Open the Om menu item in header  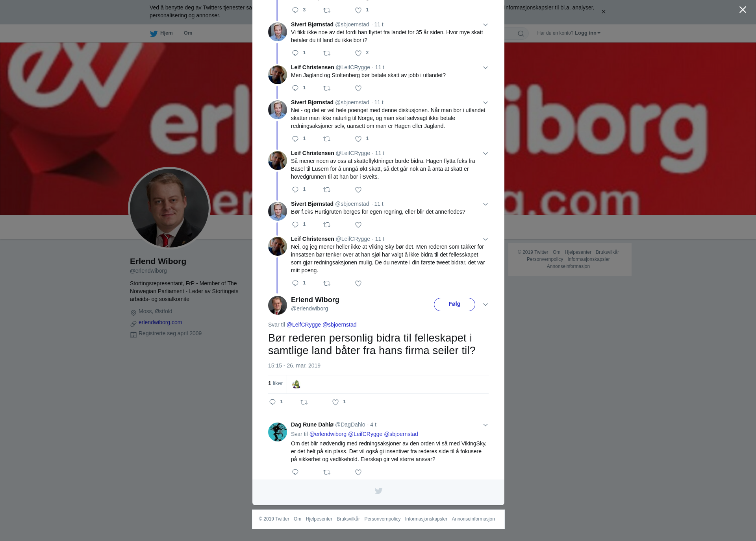point(188,33)
